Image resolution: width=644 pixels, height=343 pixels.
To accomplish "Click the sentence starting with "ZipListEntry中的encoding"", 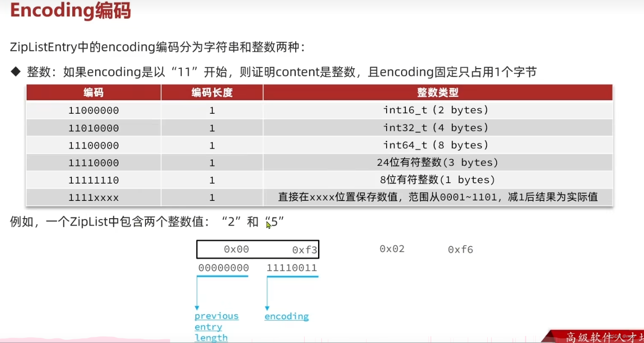I will tap(158, 47).
